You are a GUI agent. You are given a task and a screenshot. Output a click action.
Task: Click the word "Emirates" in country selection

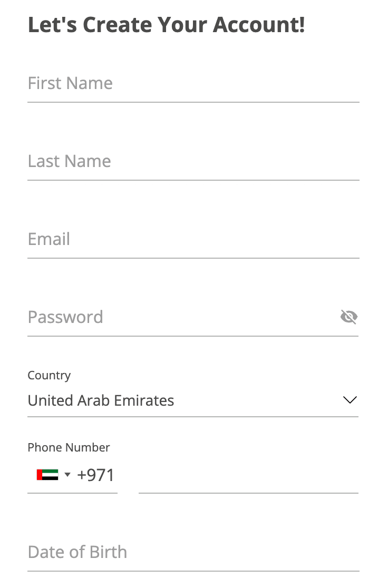click(x=144, y=400)
